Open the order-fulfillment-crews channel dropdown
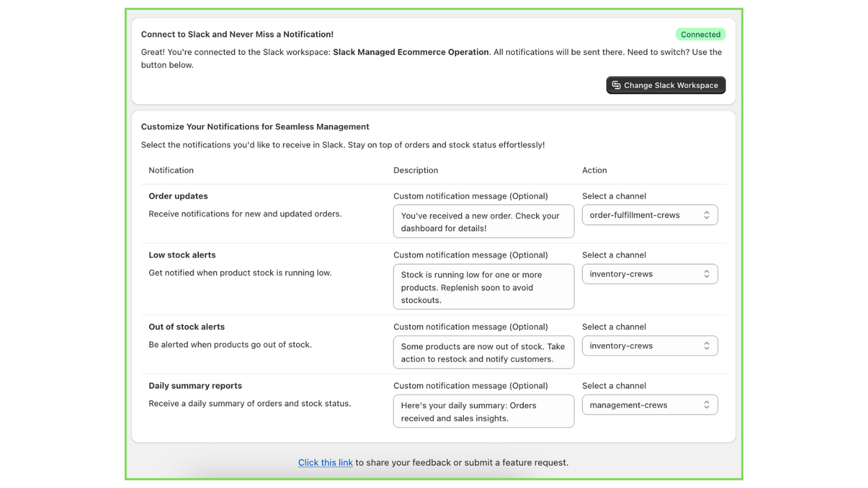 [x=649, y=215]
